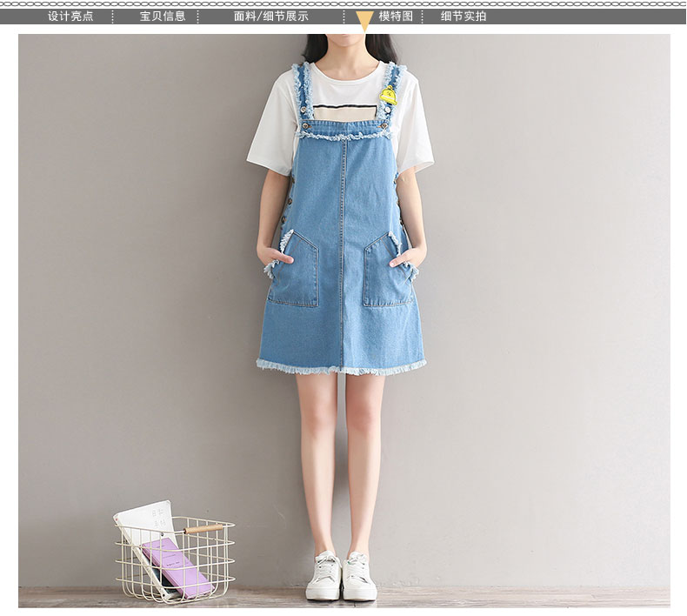Select the 面料/细节展示 tab
The width and height of the screenshot is (687, 616).
coord(270,17)
